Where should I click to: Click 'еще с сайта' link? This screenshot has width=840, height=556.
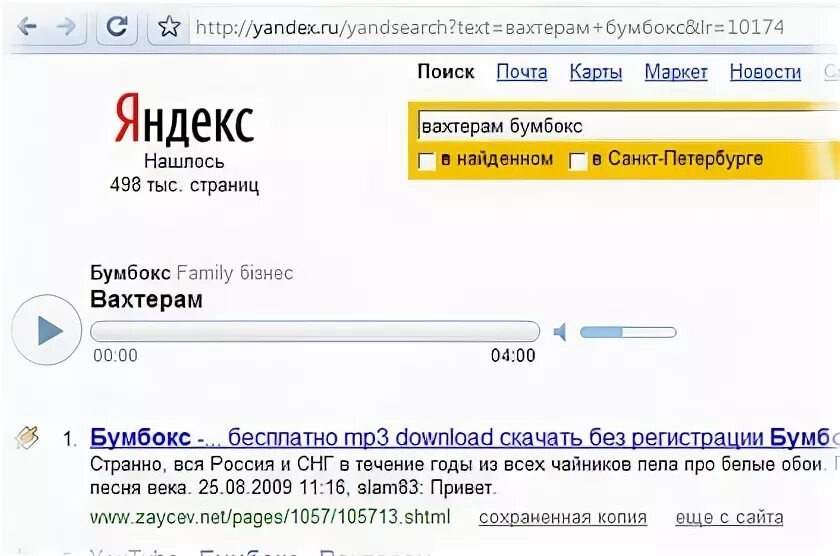tap(729, 517)
